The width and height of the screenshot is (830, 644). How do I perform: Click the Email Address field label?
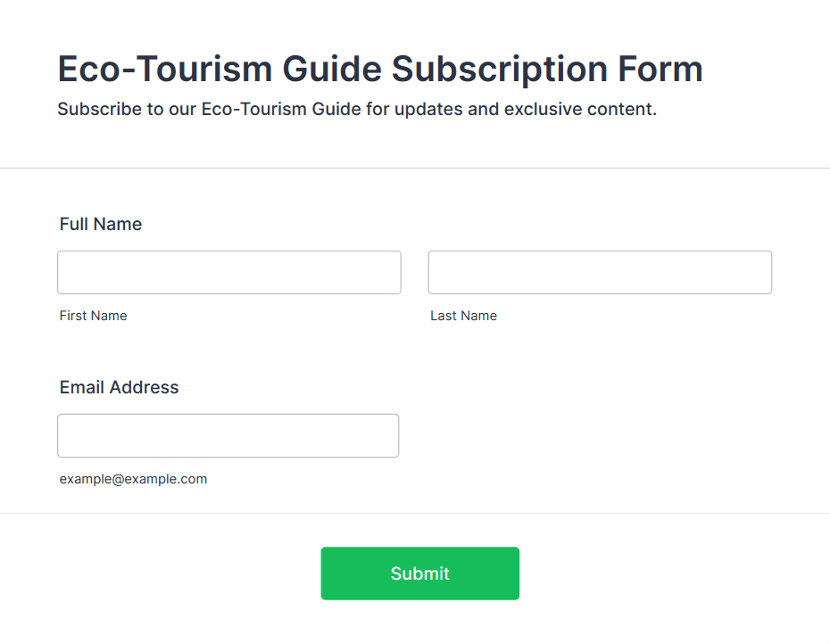(119, 387)
